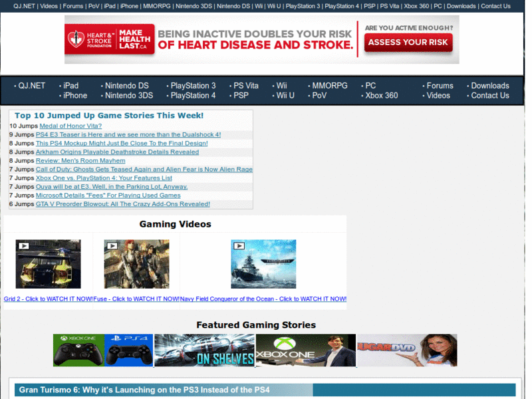Click Navy Field Conqueror watch link
The width and height of the screenshot is (532, 399).
pyautogui.click(x=263, y=299)
